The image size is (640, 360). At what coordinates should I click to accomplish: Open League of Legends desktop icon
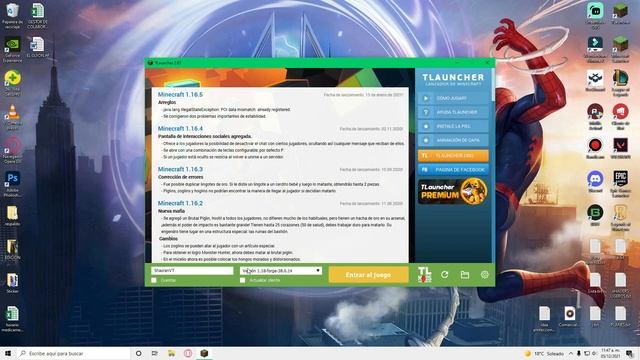click(620, 83)
